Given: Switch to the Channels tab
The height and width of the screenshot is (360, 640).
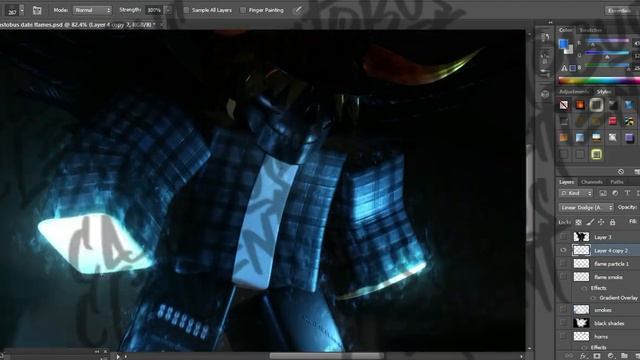Looking at the screenshot, I should [592, 182].
